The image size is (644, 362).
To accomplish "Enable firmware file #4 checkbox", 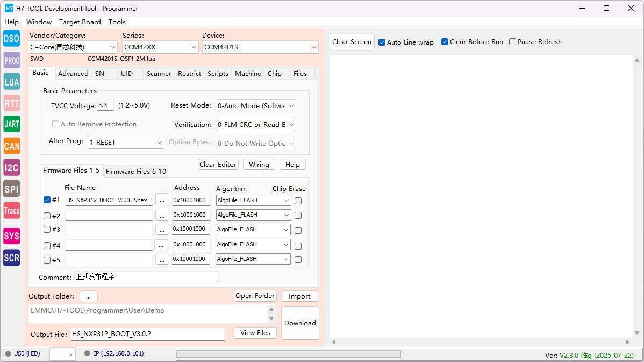I will tap(47, 245).
